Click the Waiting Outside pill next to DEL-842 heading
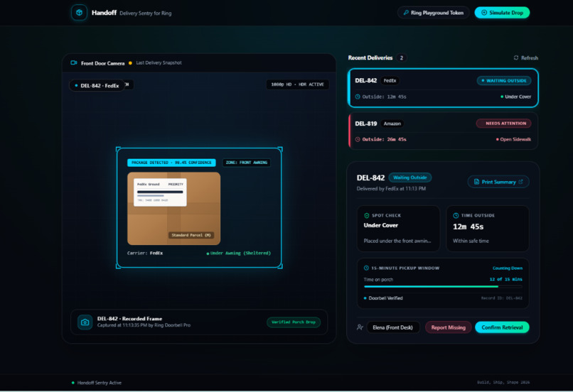This screenshot has width=573, height=392. point(409,178)
